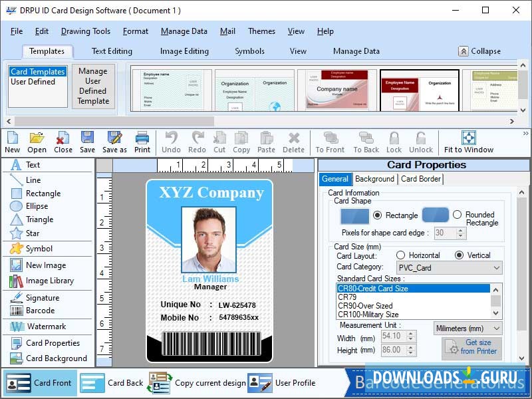
Task: Switch to the Background tab in Card Properties
Action: (x=374, y=179)
